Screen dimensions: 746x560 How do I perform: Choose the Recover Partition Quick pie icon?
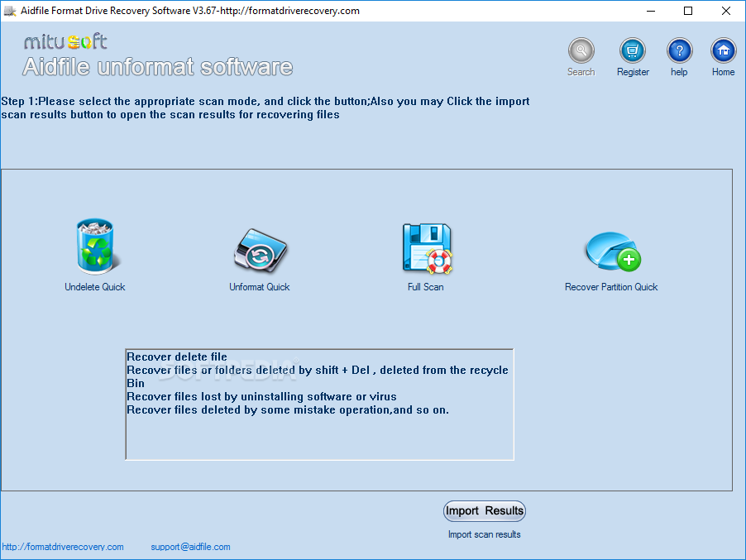coord(614,251)
